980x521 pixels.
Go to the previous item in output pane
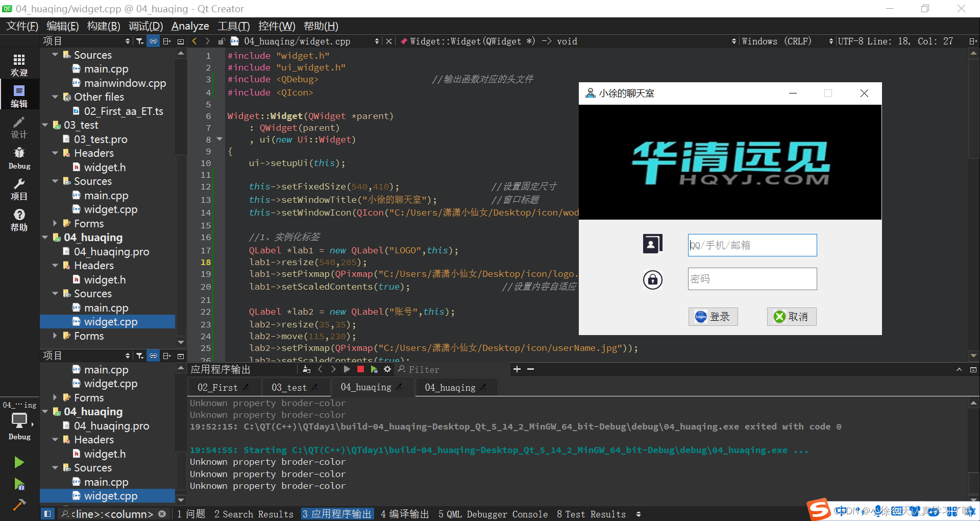click(320, 369)
